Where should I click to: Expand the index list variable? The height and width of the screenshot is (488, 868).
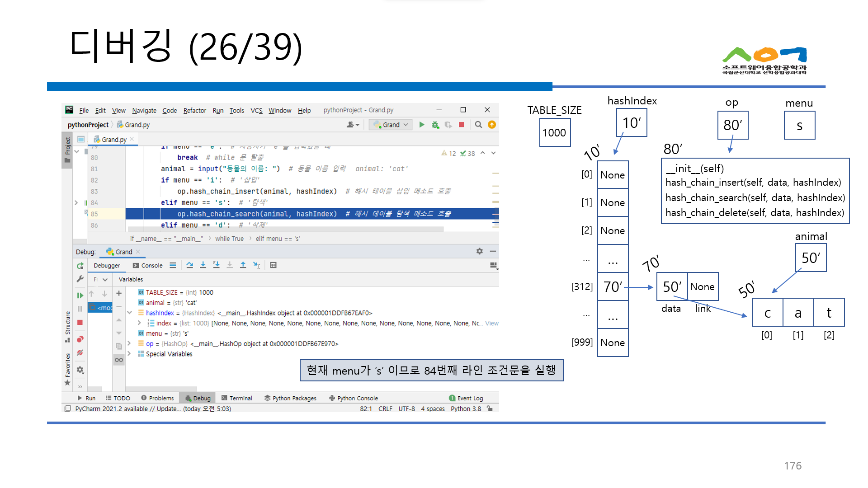139,323
